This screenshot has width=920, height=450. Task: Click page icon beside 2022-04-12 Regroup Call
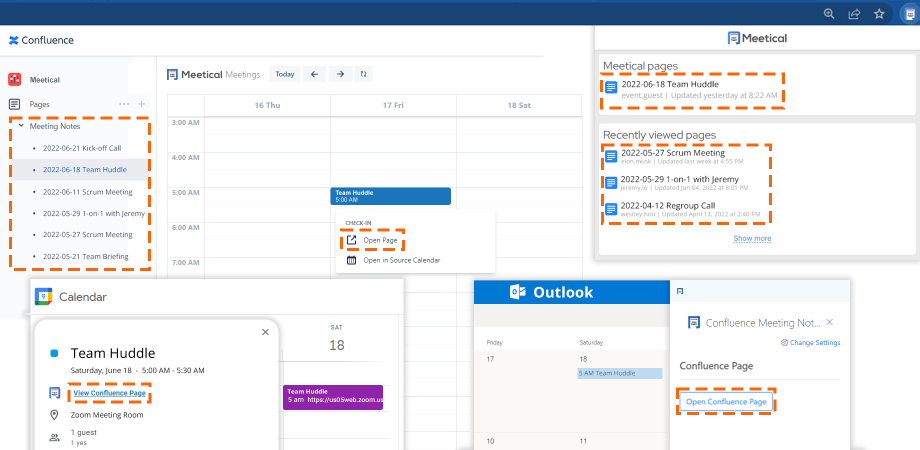point(611,209)
